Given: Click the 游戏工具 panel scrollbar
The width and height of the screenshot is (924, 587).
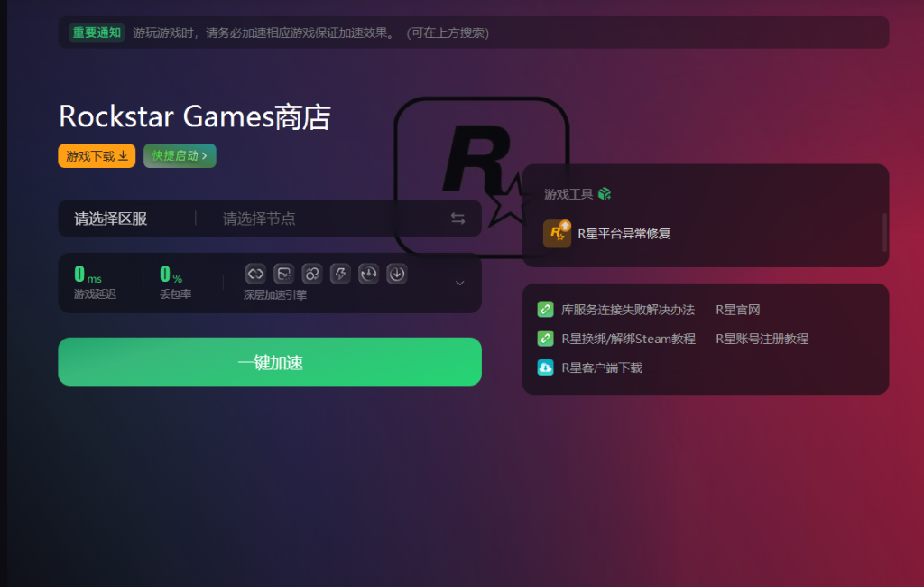Looking at the screenshot, I should pos(884,232).
